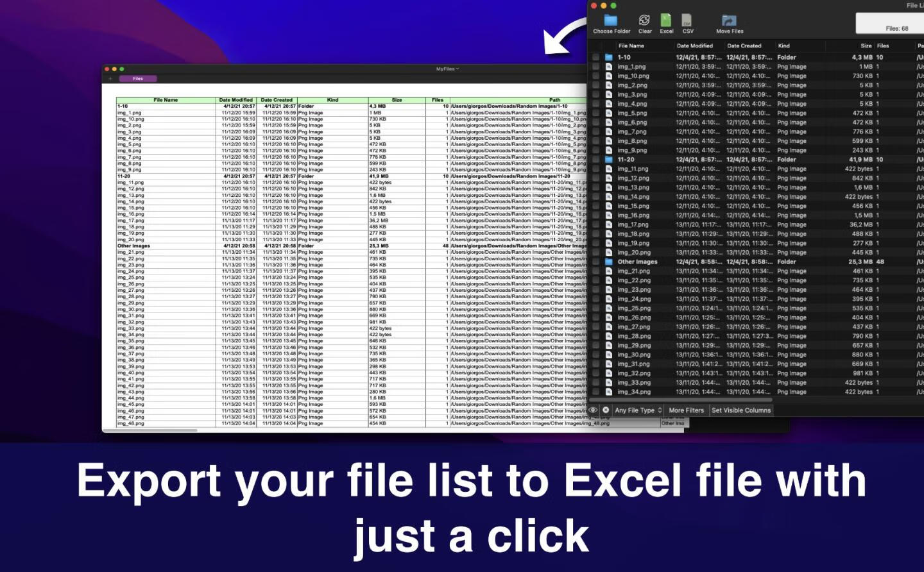Click the horizontal scrollbar of the MyFiles spreadsheet
This screenshot has height=572, width=924.
(x=151, y=430)
